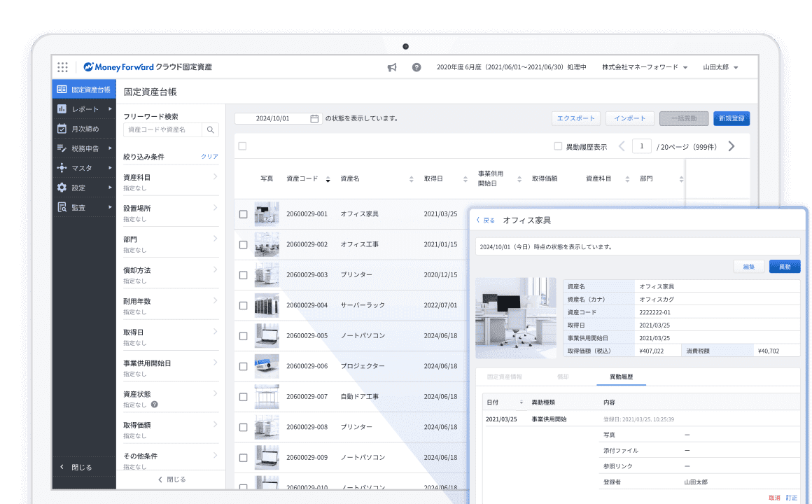Open the calendar picker icon beside 2024/10/01
The height and width of the screenshot is (504, 812).
[314, 118]
